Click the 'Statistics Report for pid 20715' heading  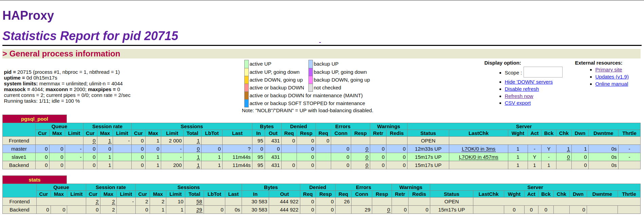pyautogui.click(x=90, y=36)
